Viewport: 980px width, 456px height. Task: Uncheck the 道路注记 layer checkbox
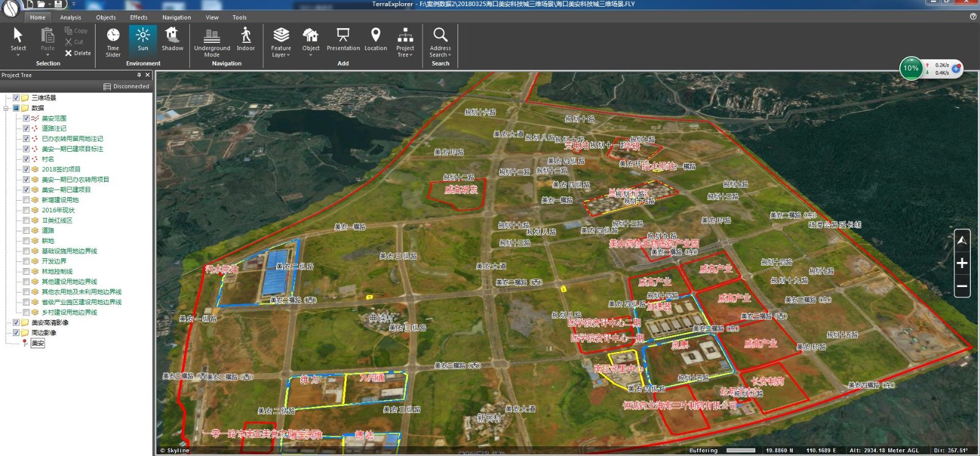[x=26, y=129]
